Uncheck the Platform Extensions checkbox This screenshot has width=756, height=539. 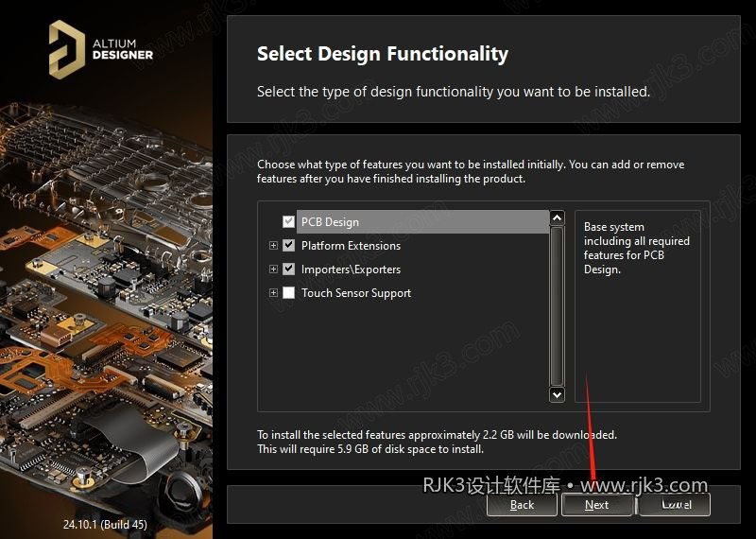tap(288, 245)
